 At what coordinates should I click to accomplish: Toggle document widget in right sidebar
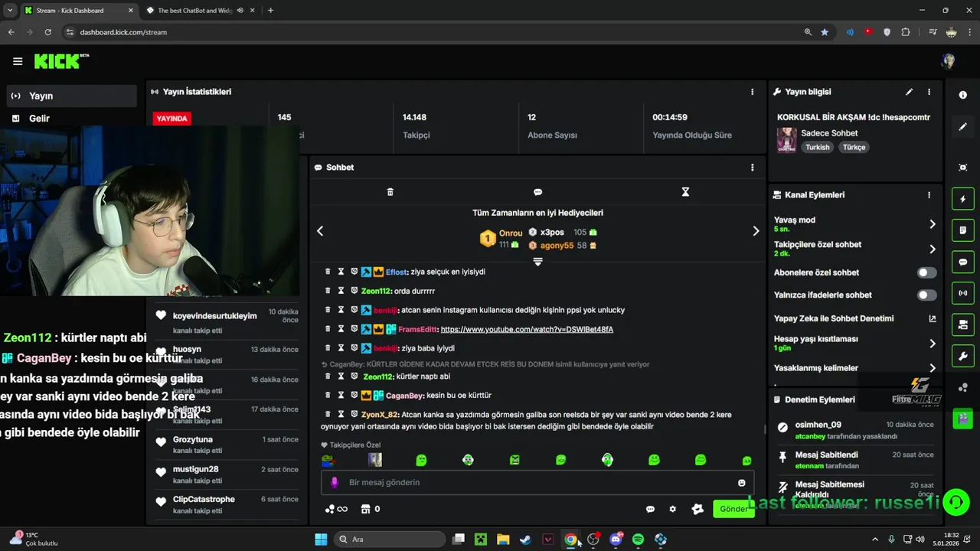coord(962,230)
